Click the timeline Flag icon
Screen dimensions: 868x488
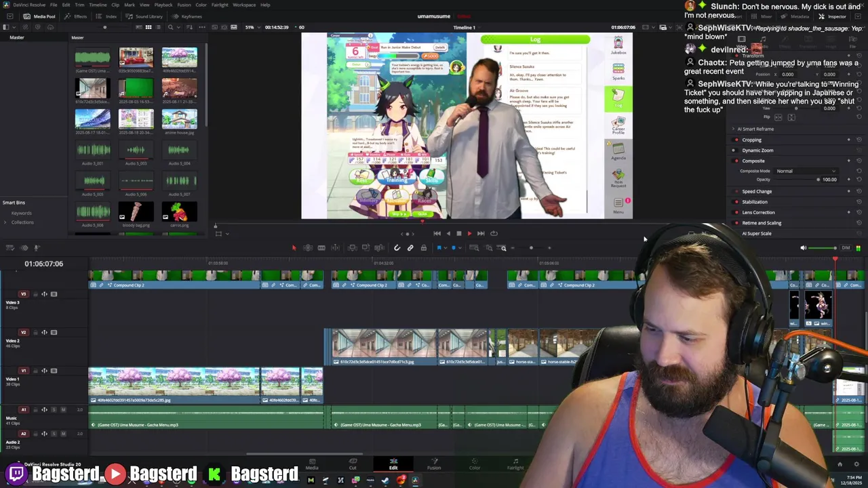439,248
